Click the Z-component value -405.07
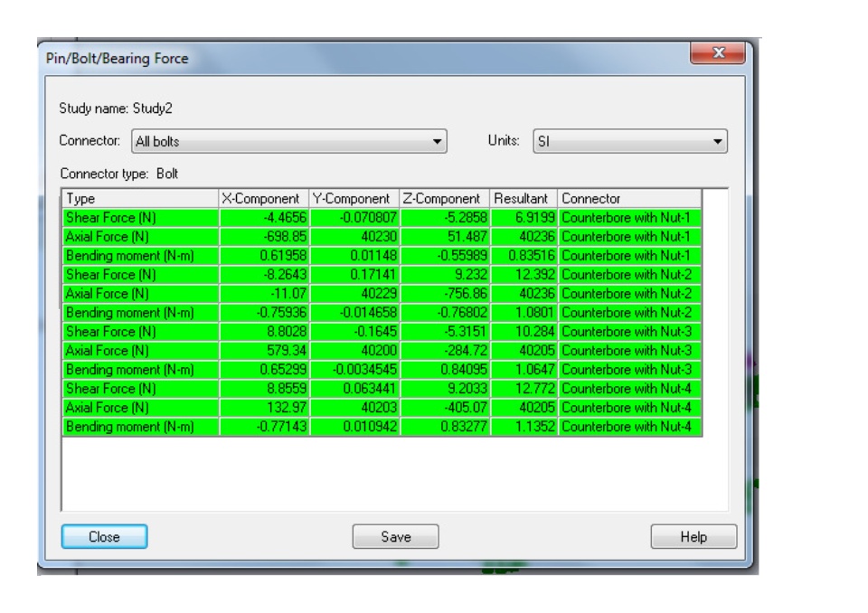This screenshot has width=868, height=613. click(467, 408)
